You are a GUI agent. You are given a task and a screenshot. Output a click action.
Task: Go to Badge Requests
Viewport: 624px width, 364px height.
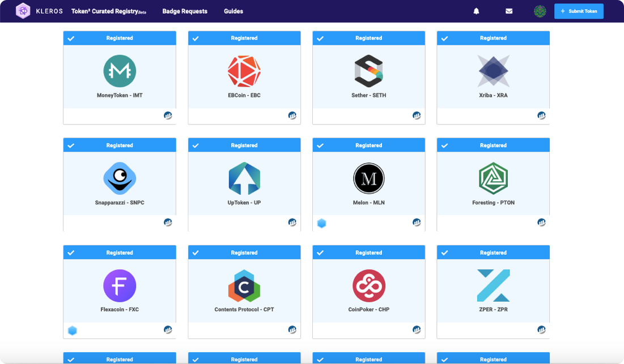tap(185, 11)
